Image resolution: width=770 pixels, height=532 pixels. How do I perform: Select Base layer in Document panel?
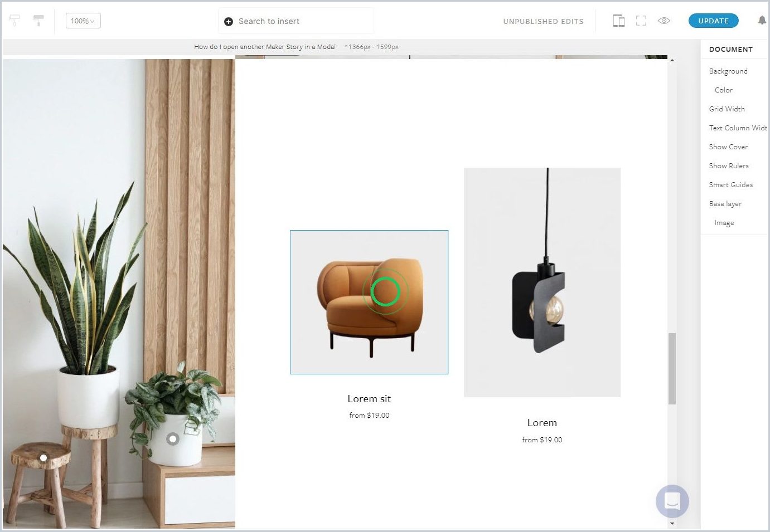coord(725,204)
